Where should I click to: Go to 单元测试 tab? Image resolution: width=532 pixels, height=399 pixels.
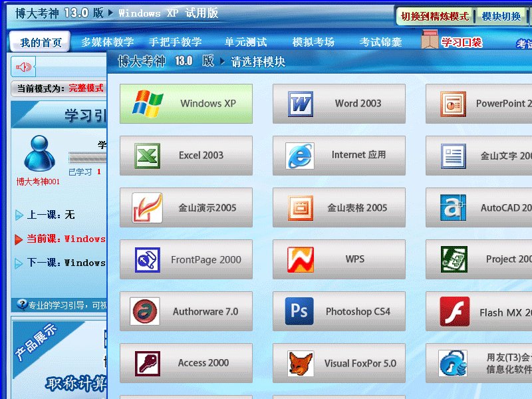(x=245, y=42)
